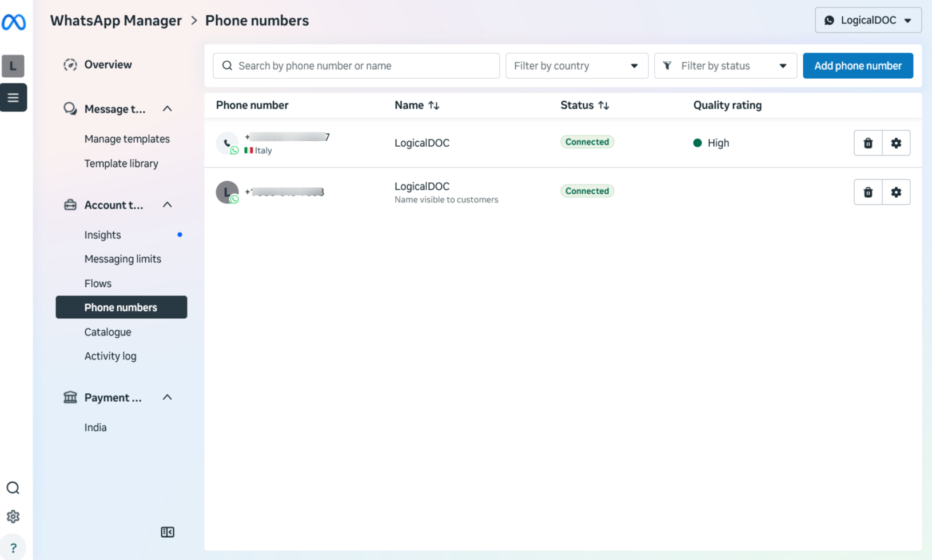Click the Insights blue notification dot
Viewport: 932px width, 560px height.
pyautogui.click(x=180, y=235)
